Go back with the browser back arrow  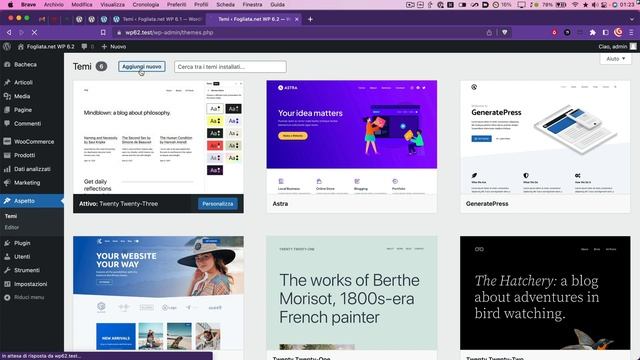(x=9, y=32)
